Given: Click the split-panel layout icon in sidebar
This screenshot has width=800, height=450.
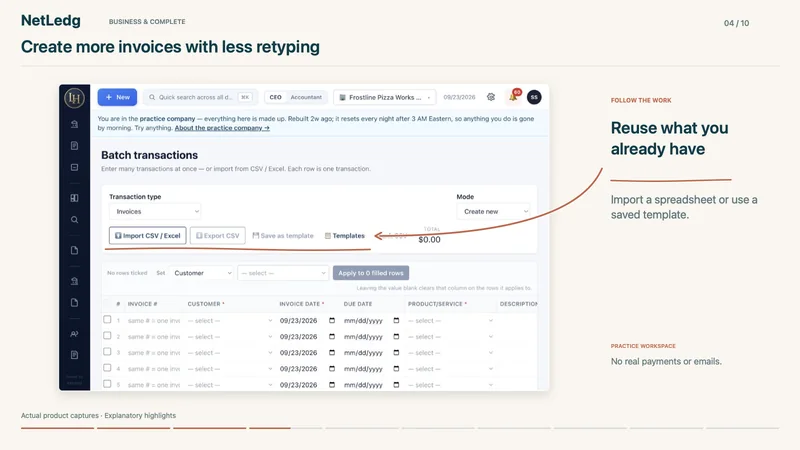Looking at the screenshot, I should pyautogui.click(x=74, y=198).
